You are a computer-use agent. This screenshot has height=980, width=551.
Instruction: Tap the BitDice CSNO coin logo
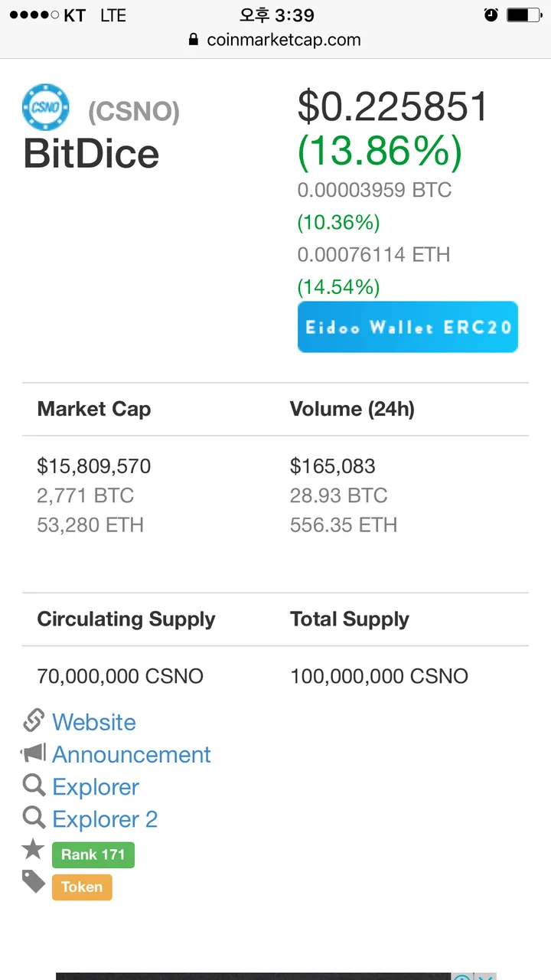[46, 107]
